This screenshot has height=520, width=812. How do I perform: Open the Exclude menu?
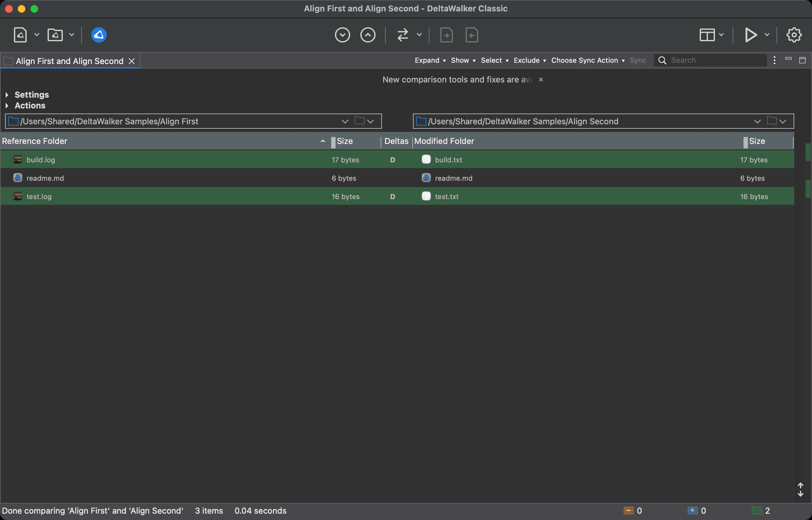tap(530, 61)
